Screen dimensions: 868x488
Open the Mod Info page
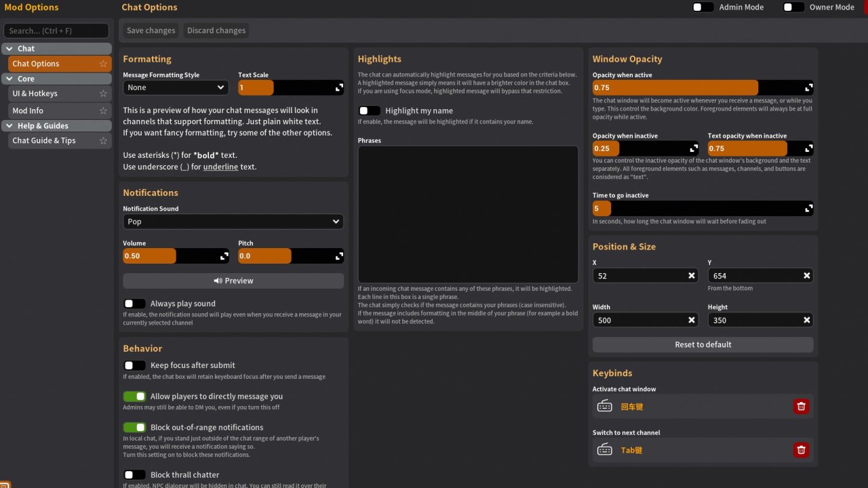pos(60,110)
